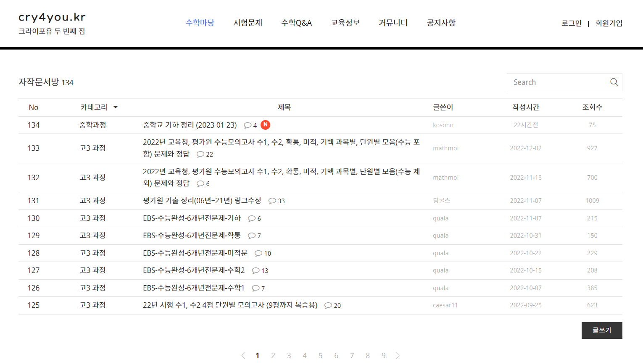Go to page 2
This screenshot has width=643, height=364.
pos(273,356)
